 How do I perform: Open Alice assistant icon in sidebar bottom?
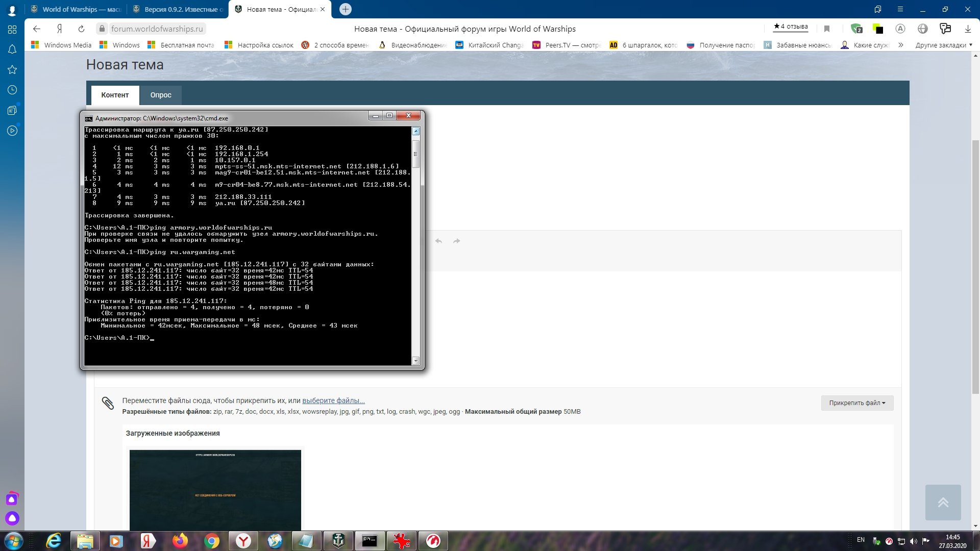click(12, 518)
